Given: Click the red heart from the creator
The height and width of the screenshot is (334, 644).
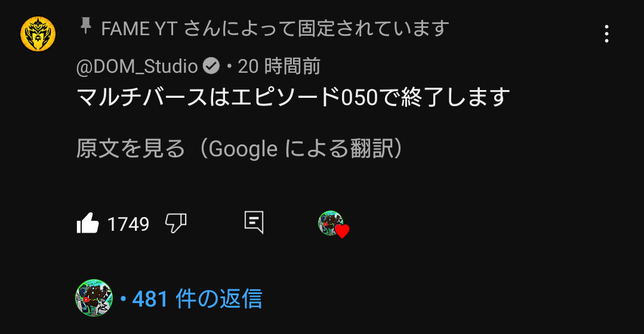Looking at the screenshot, I should (x=342, y=231).
